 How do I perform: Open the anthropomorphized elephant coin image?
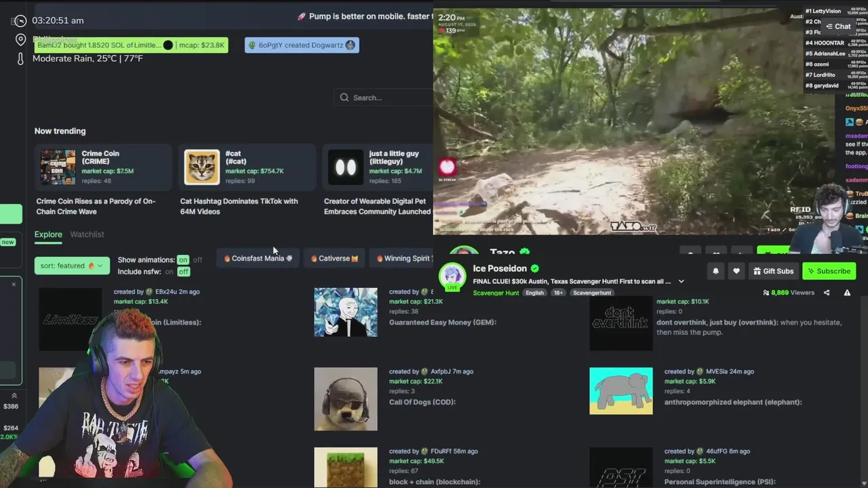click(x=621, y=391)
